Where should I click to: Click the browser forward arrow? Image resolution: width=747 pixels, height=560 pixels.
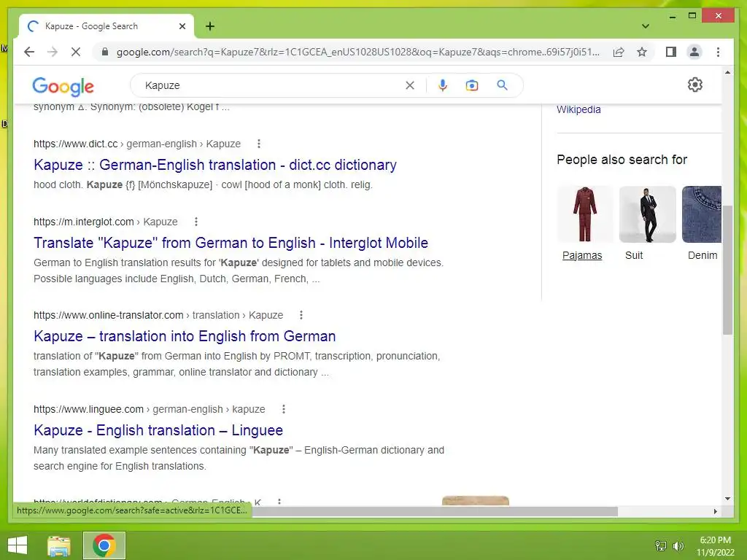[x=53, y=52]
